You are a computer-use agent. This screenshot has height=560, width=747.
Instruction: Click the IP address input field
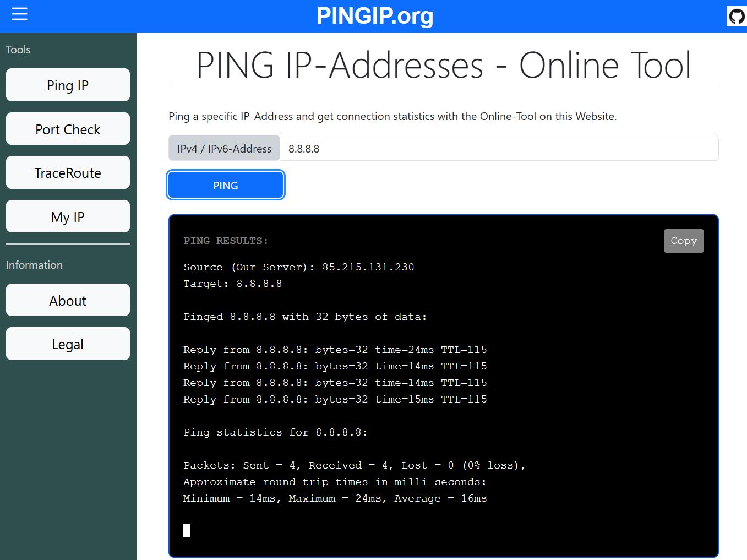point(498,149)
